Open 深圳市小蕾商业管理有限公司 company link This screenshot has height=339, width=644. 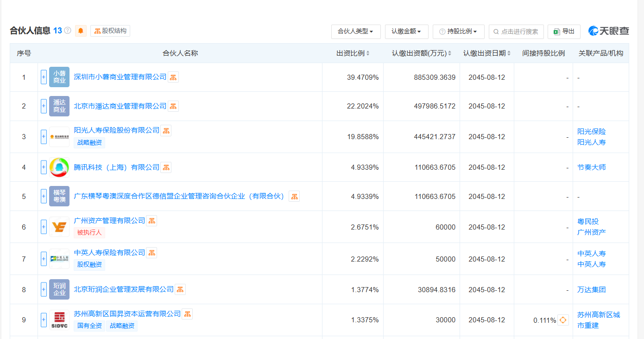[x=120, y=77]
